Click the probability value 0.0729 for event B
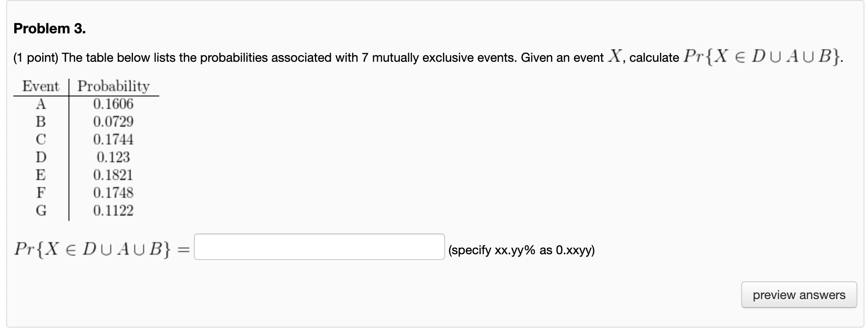This screenshot has width=868, height=328. [113, 122]
